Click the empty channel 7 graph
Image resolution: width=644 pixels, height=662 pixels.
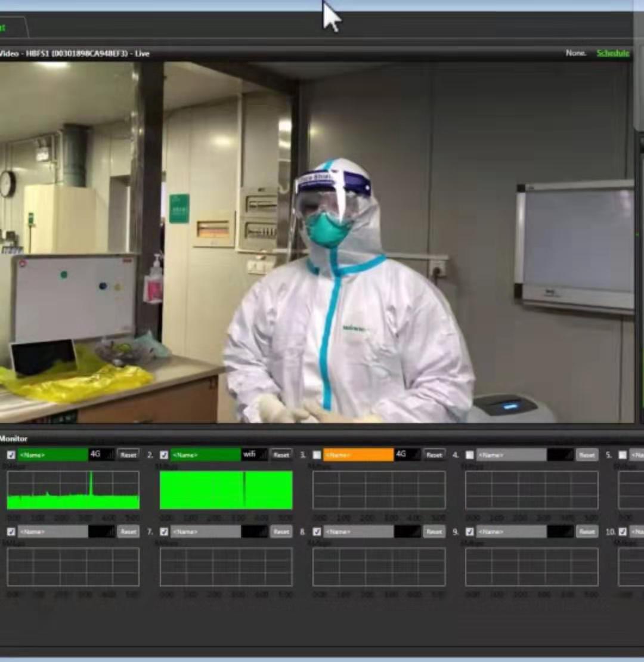click(226, 567)
